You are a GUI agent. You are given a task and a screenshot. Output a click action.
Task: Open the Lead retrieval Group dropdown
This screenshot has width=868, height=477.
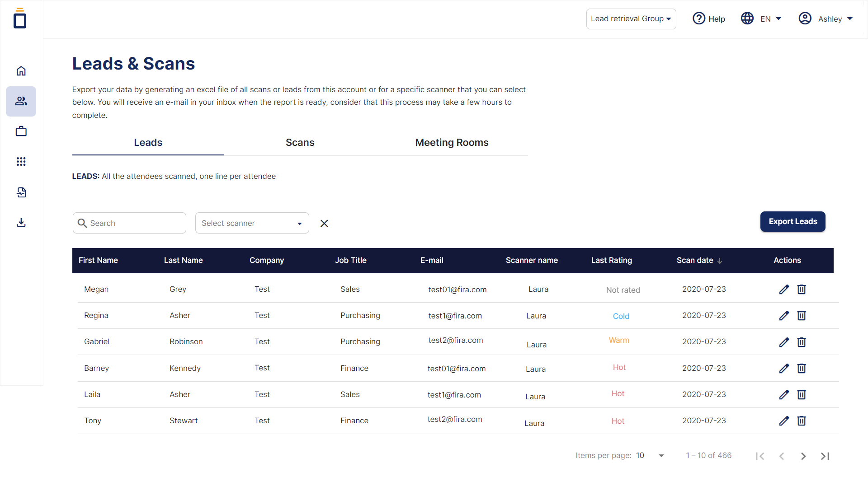pyautogui.click(x=631, y=19)
